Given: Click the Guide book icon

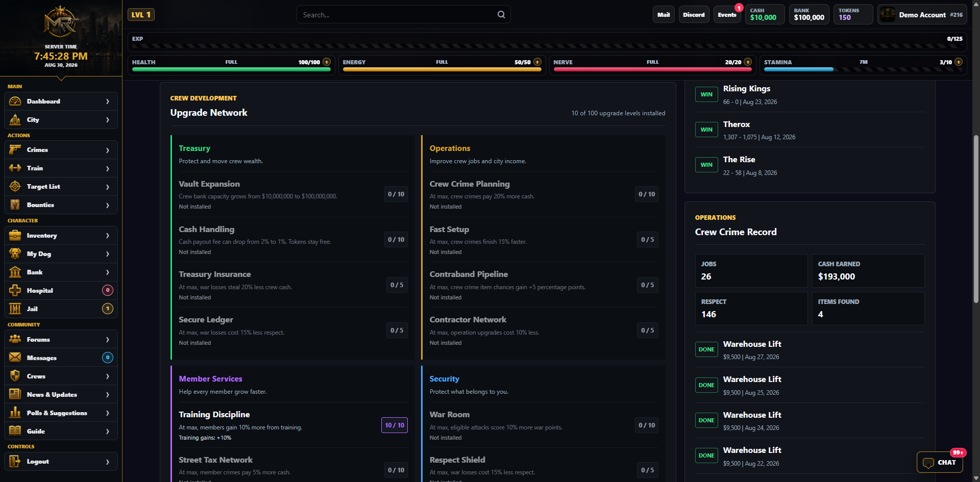Looking at the screenshot, I should click(x=15, y=432).
